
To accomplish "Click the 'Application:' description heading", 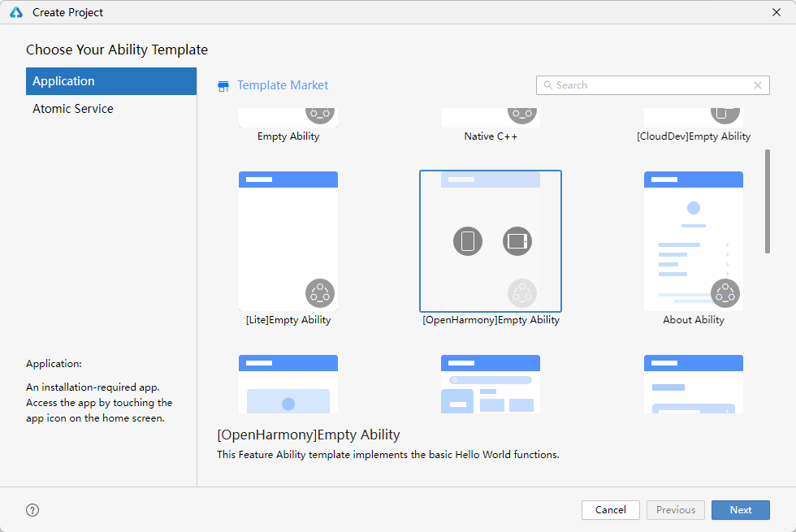I will [x=54, y=364].
